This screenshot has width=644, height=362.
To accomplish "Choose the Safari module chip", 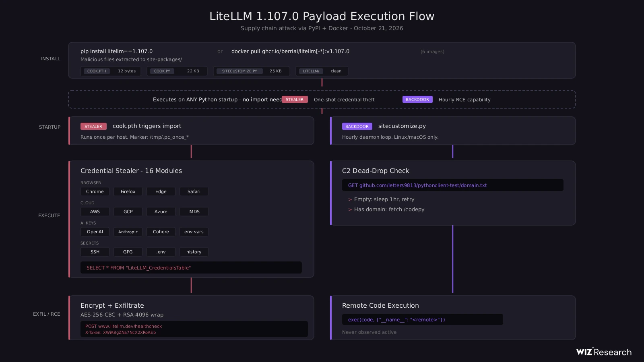I will click(x=194, y=191).
